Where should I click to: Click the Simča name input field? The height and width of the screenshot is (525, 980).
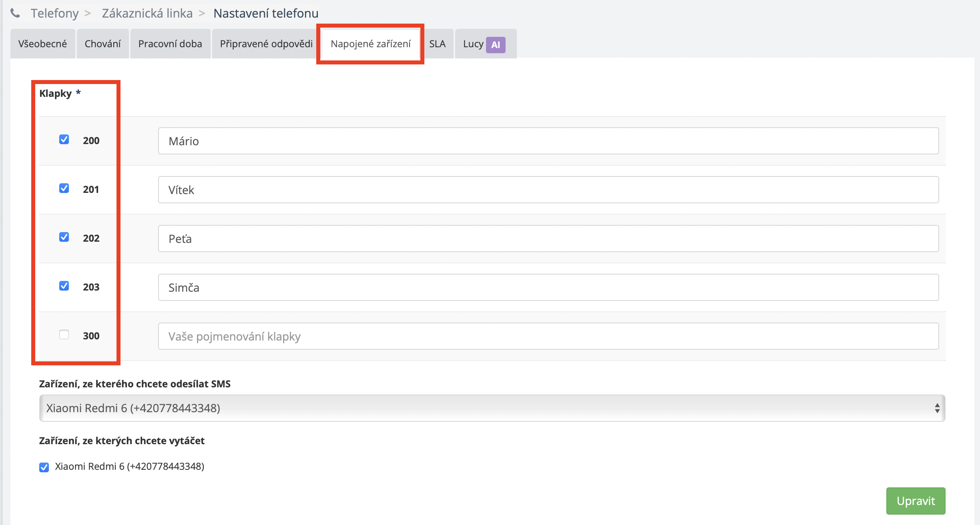point(548,287)
